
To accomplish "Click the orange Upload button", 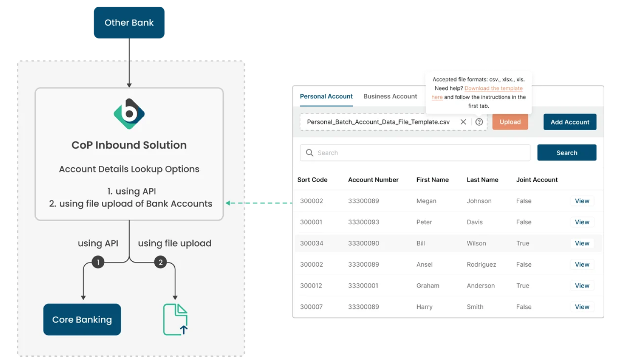I will [x=510, y=122].
